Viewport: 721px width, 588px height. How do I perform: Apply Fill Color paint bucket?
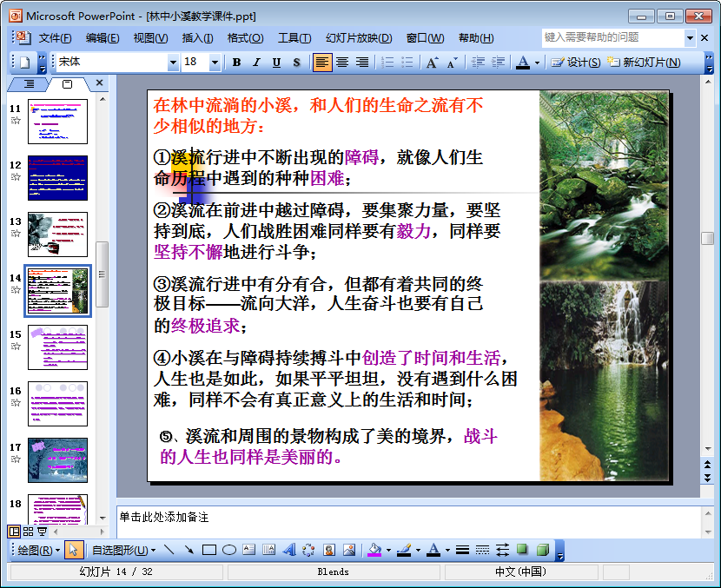click(x=374, y=550)
